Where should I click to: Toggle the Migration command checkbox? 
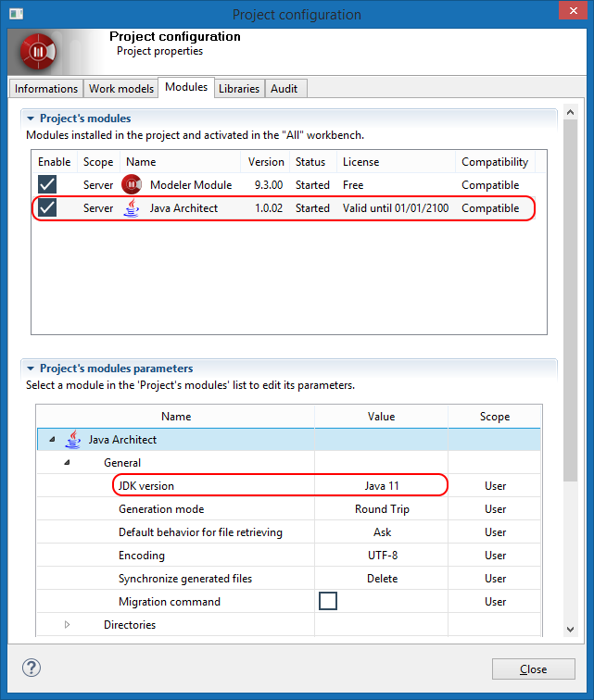[x=328, y=601]
